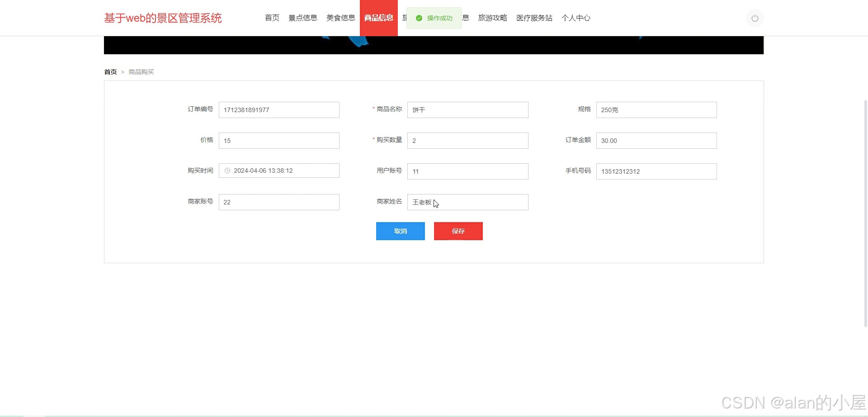Open the 旅游攻略 menu item
The image size is (868, 417).
[493, 18]
